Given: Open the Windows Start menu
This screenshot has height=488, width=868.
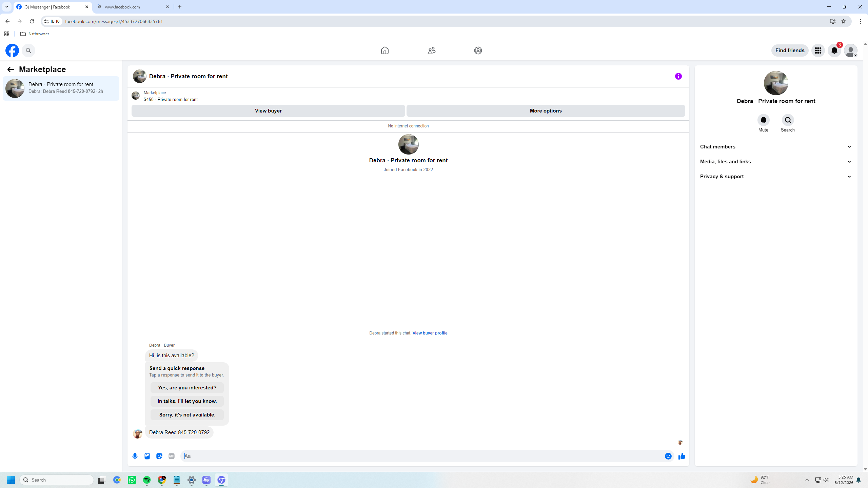Looking at the screenshot, I should [x=11, y=480].
